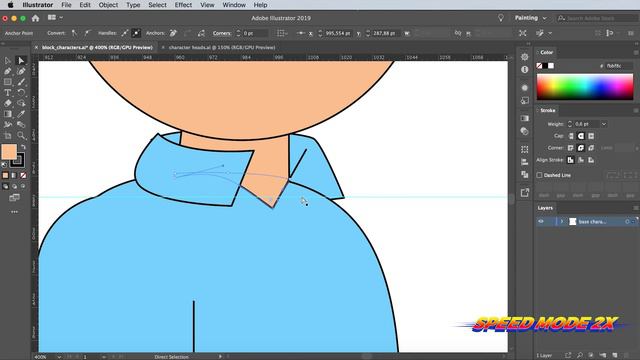Select the Gradient tool
Viewport: 640px width, 360px height.
pyautogui.click(x=7, y=114)
